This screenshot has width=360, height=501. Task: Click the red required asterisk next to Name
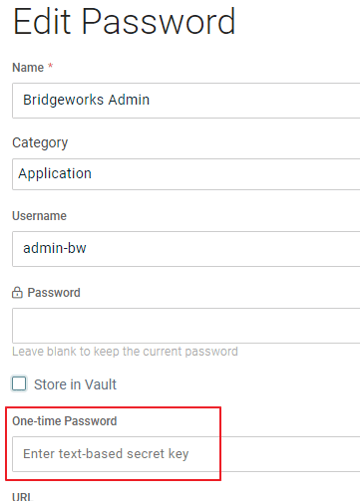pos(50,65)
